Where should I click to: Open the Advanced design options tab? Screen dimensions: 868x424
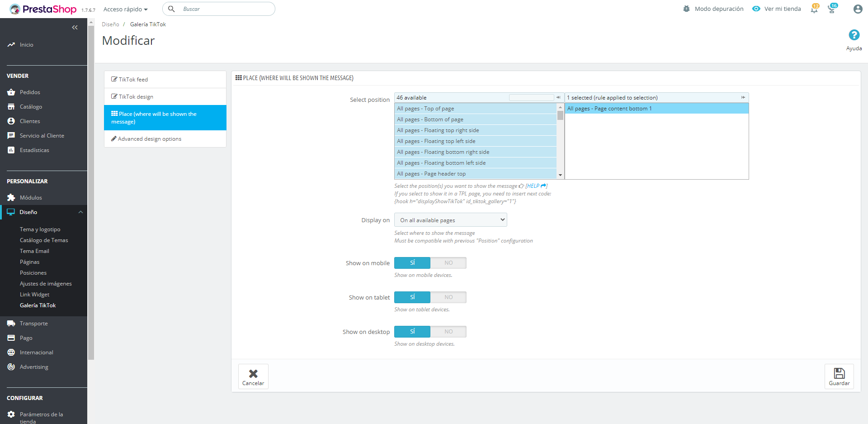[x=165, y=139]
